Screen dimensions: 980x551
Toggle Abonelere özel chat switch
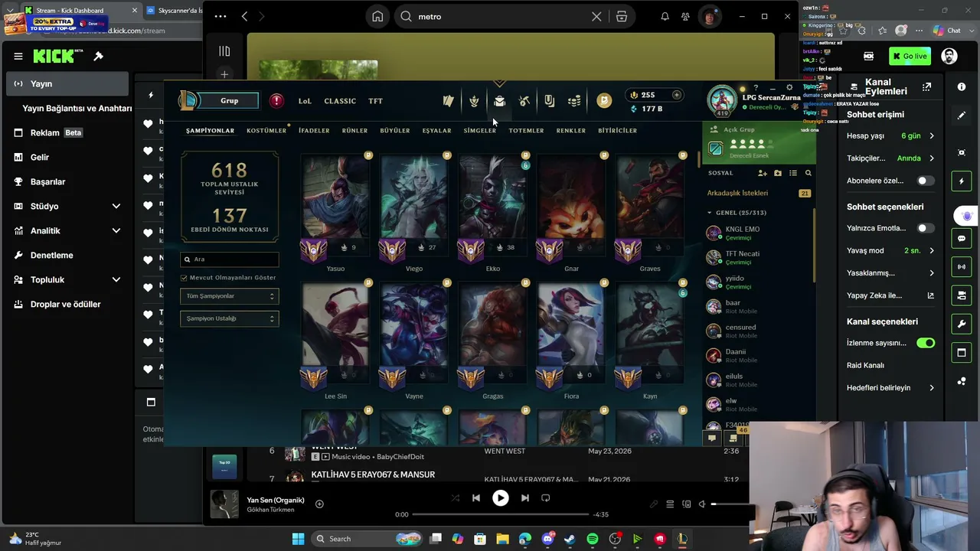coord(925,181)
